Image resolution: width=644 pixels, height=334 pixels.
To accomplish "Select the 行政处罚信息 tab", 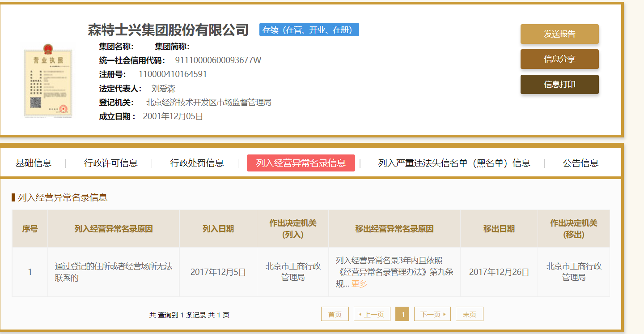I will (x=197, y=163).
